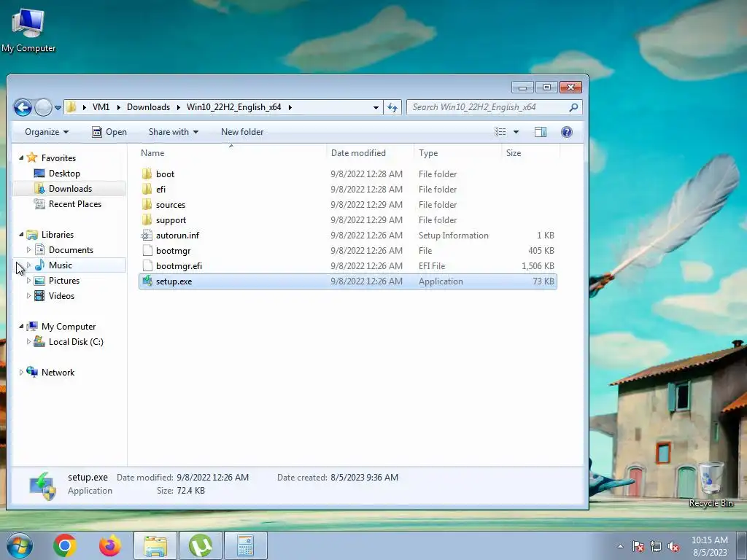Screen dimensions: 747x560
Task: Open Calculator from taskbar
Action: pyautogui.click(x=245, y=545)
